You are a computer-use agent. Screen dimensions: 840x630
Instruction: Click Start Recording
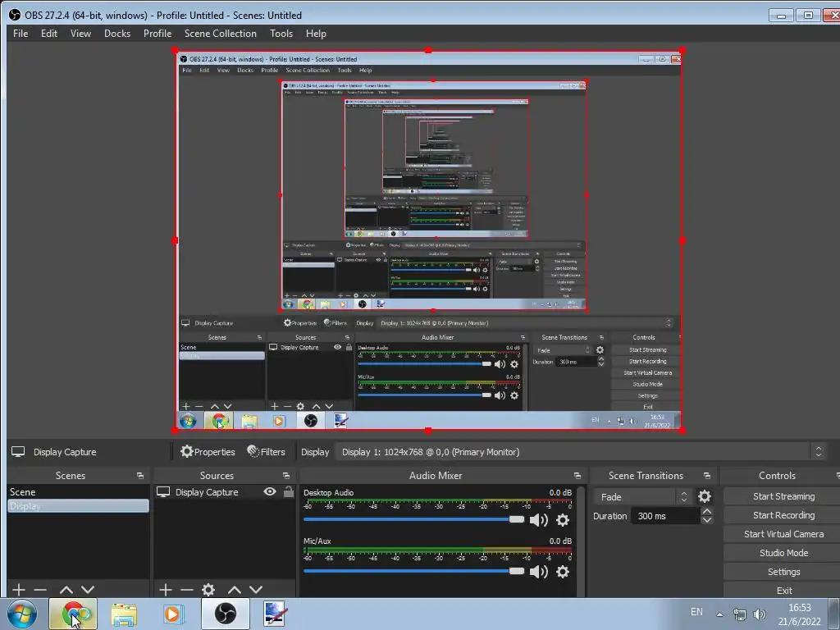click(x=783, y=515)
